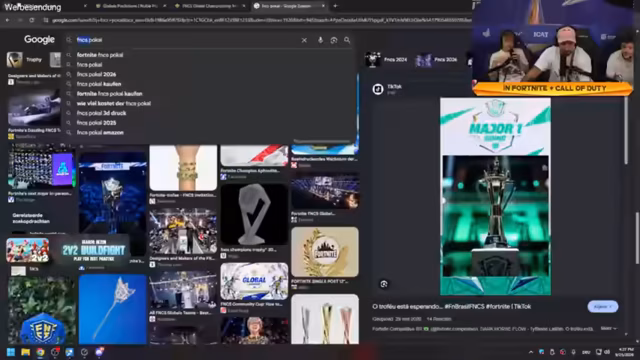Click the magnifier search submit icon

347,40
